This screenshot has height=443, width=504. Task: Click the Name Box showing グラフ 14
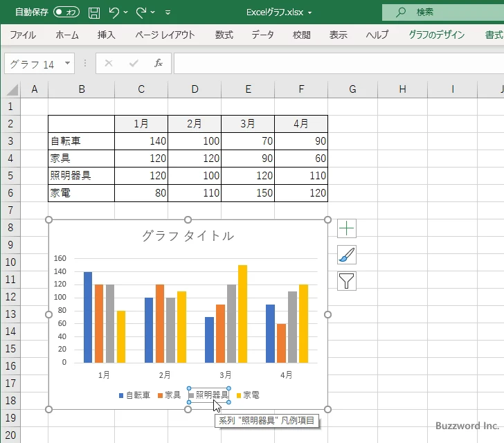click(x=34, y=64)
